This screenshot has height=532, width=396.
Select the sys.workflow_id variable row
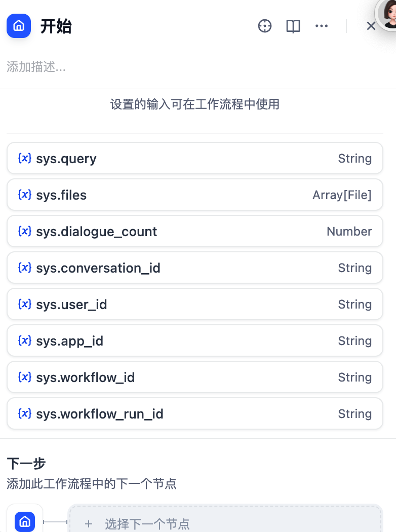coord(195,377)
